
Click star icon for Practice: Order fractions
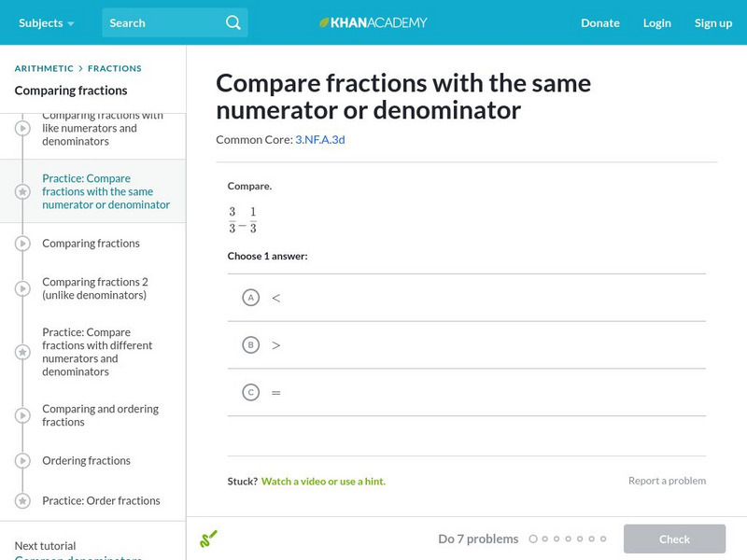click(22, 501)
